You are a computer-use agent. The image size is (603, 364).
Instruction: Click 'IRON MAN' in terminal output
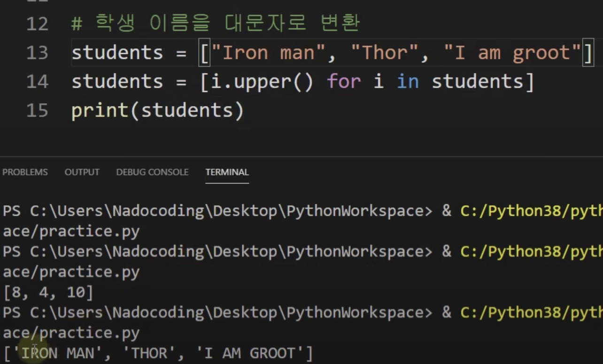coord(57,353)
